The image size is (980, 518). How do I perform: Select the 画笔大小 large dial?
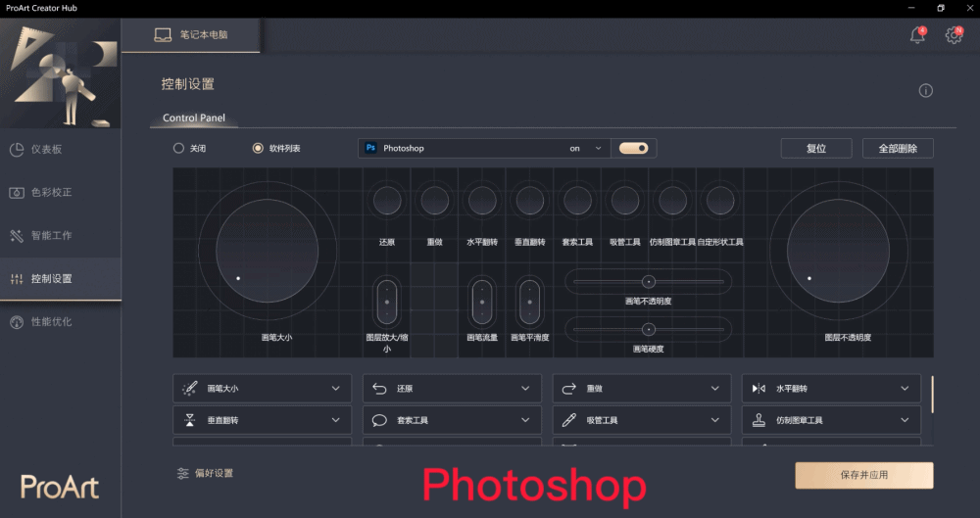coord(267,251)
